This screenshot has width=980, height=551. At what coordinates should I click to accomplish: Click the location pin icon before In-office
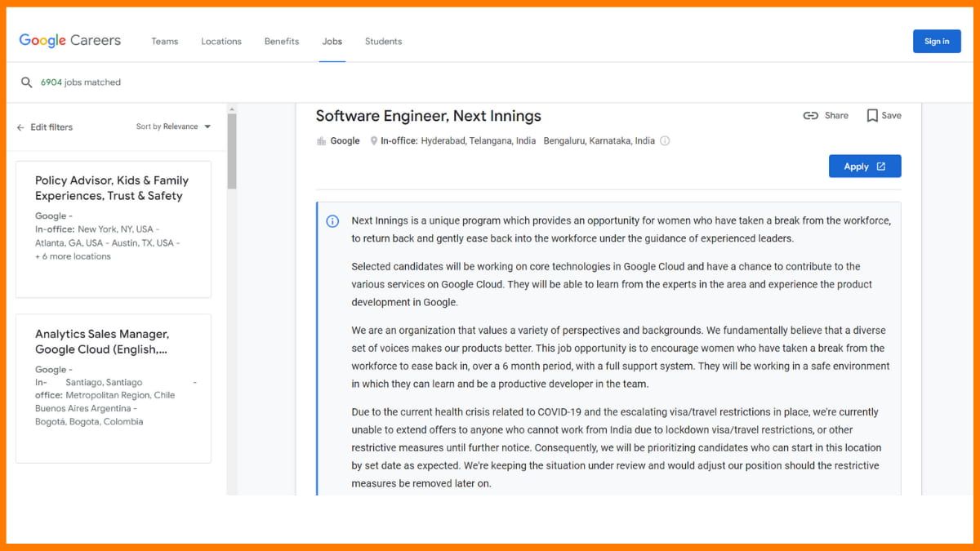click(375, 140)
